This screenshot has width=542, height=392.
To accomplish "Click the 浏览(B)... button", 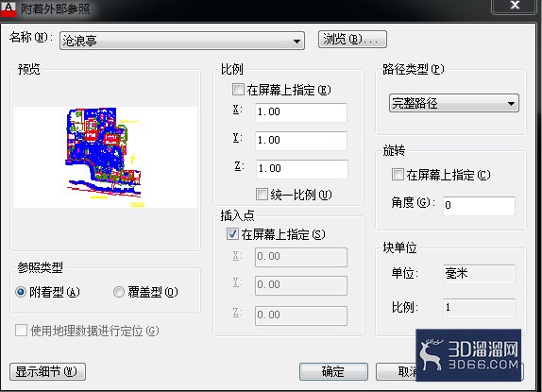I will point(352,39).
